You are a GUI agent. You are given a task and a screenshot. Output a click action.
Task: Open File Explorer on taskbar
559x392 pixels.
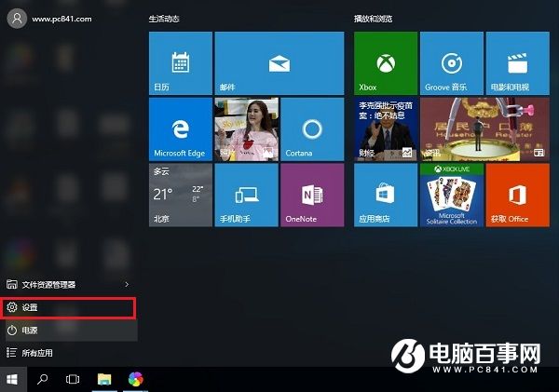[104, 379]
